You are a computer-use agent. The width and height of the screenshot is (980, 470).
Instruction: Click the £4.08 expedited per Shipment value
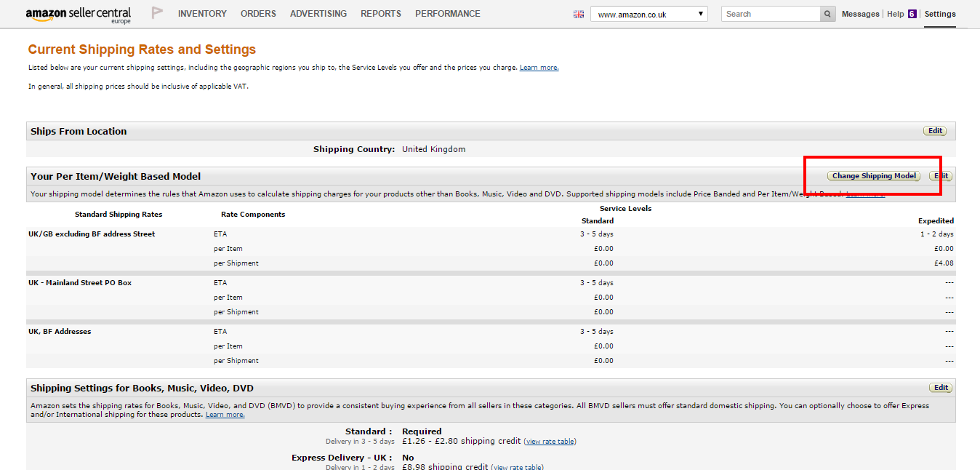(x=944, y=263)
